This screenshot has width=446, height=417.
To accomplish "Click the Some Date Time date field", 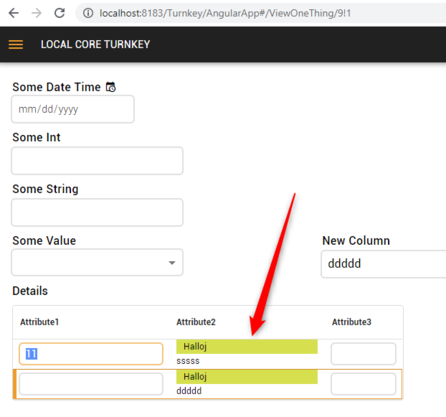I will click(73, 109).
